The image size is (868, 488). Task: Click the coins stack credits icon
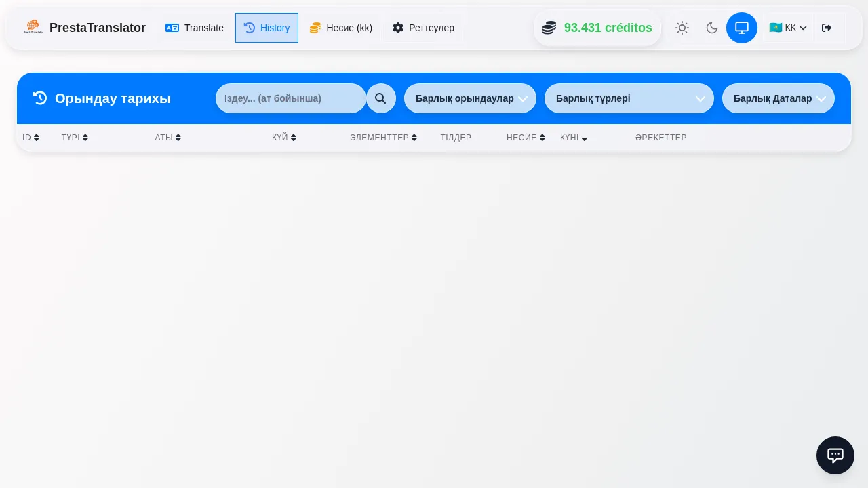pyautogui.click(x=549, y=28)
